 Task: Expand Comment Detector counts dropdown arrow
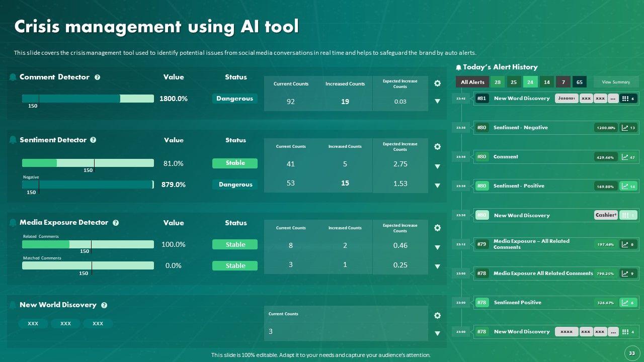437,101
